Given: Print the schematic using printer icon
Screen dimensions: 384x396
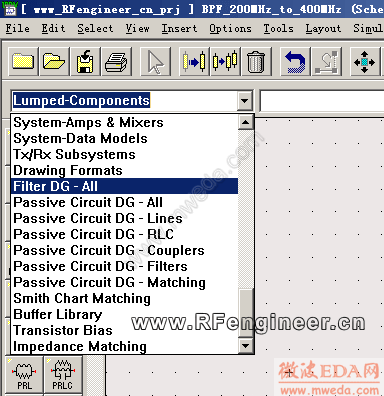Looking at the screenshot, I should coord(116,62).
